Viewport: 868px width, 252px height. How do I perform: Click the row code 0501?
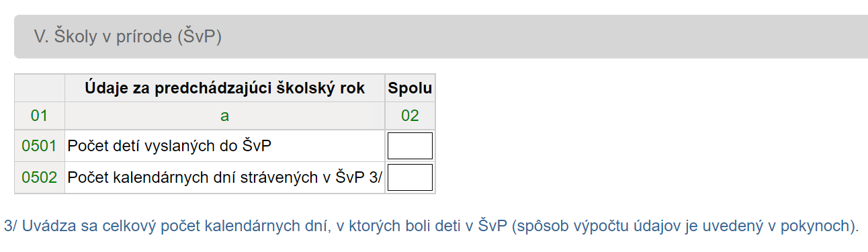coord(40,146)
